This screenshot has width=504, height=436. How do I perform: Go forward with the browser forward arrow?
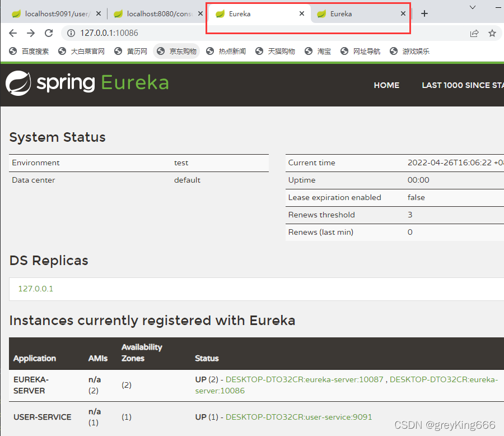[x=31, y=33]
